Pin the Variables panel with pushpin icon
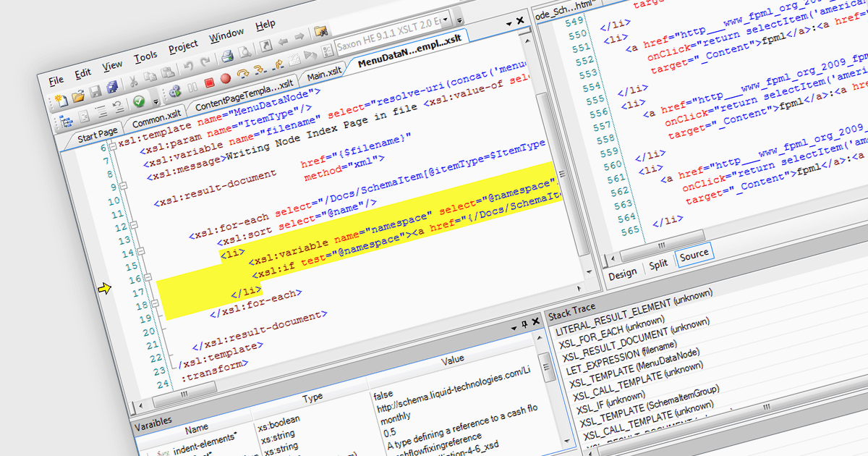 click(x=524, y=324)
